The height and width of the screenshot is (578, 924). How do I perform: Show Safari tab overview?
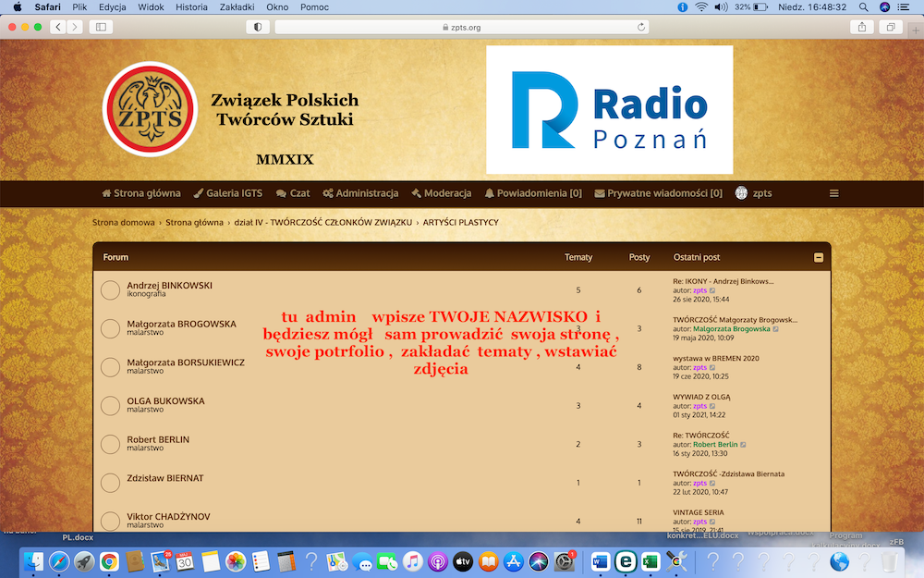[891, 27]
